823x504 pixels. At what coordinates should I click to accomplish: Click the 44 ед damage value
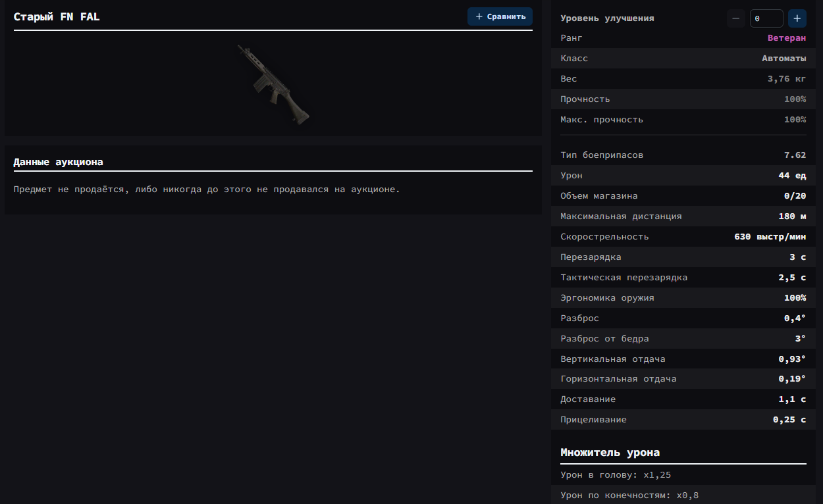coord(792,176)
